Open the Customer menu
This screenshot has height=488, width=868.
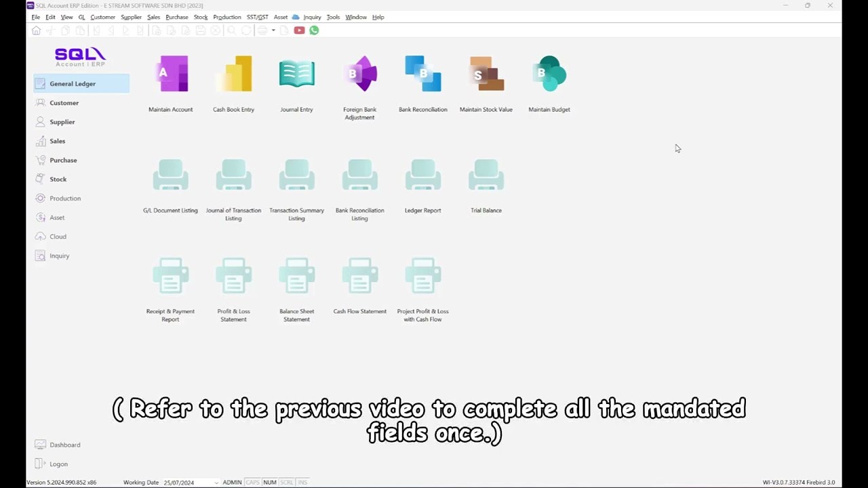point(103,17)
